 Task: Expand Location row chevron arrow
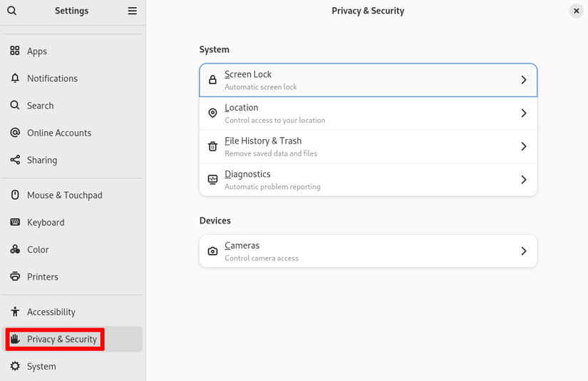(523, 113)
